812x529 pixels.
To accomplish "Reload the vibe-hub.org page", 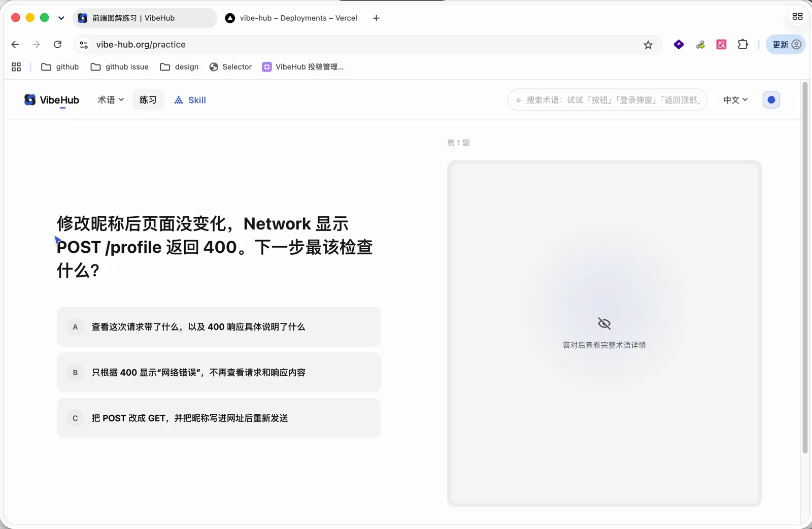I will tap(57, 45).
